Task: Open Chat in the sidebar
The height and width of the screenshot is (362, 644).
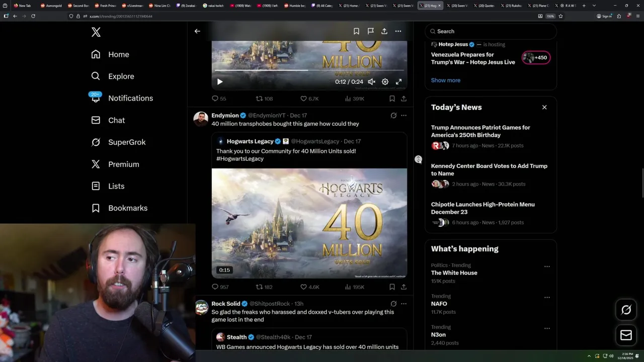Action: [x=108, y=120]
